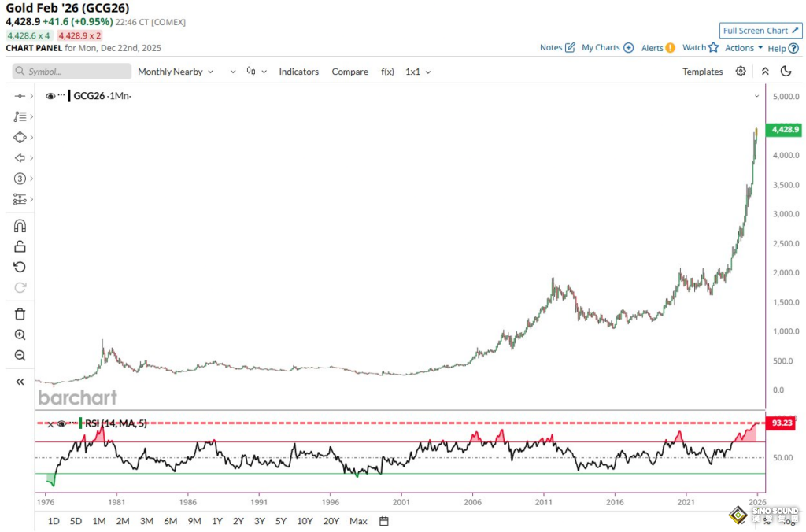Zoom out using the magnifier minus icon
Screen dimensions: 806x532
pos(20,355)
